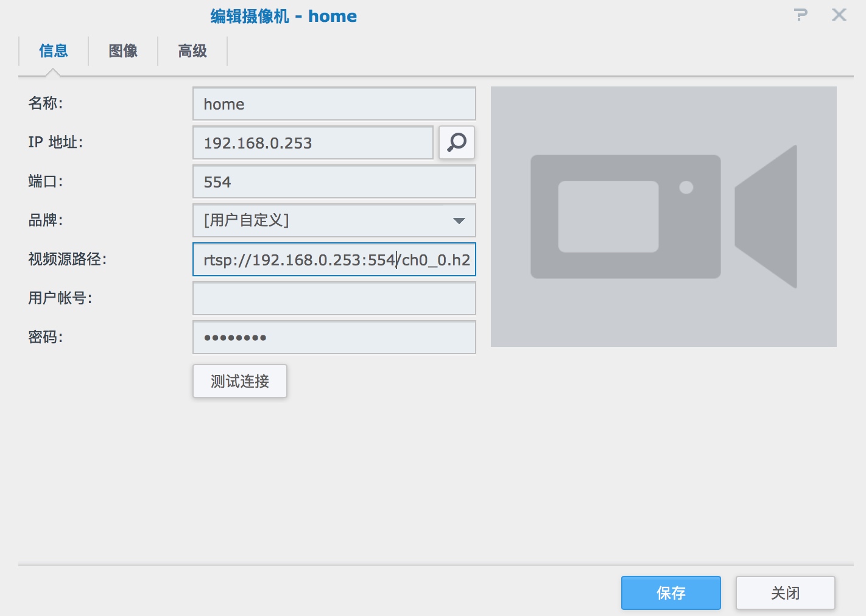This screenshot has height=616, width=866.
Task: Click the 测试连接 button
Action: point(240,381)
